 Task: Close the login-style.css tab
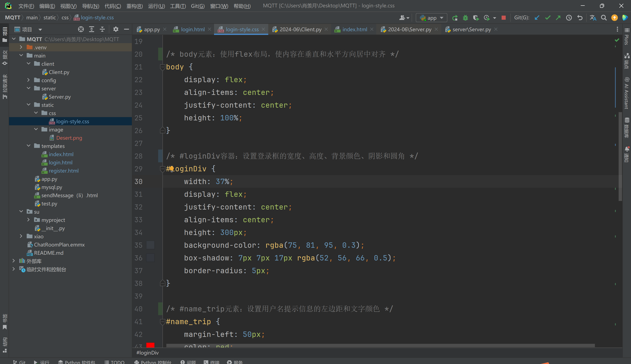tap(263, 29)
